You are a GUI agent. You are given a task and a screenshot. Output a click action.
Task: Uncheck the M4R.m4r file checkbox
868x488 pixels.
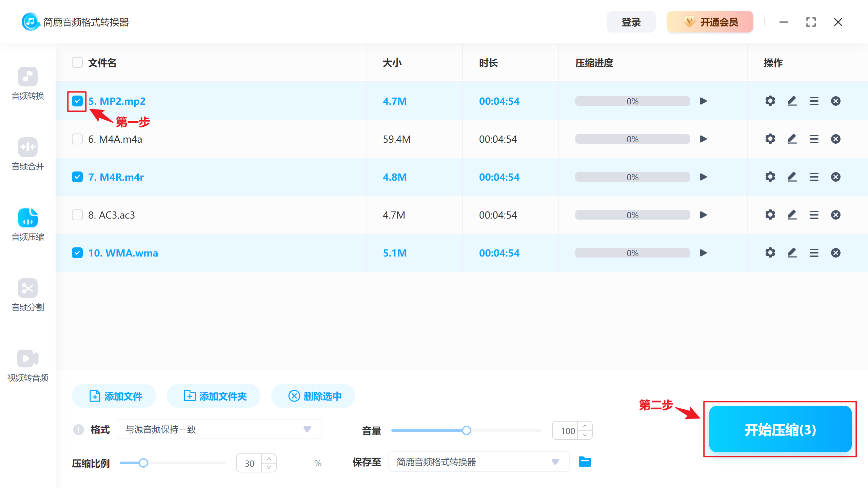click(x=77, y=177)
